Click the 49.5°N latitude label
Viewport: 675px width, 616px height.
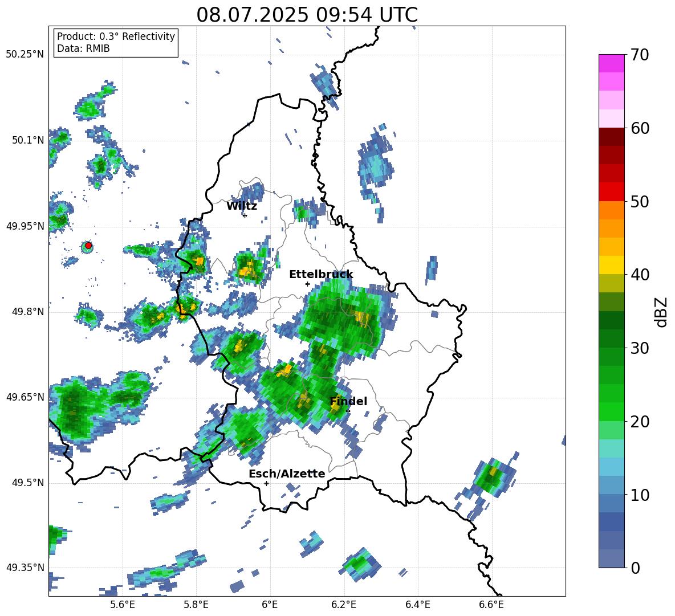28,483
